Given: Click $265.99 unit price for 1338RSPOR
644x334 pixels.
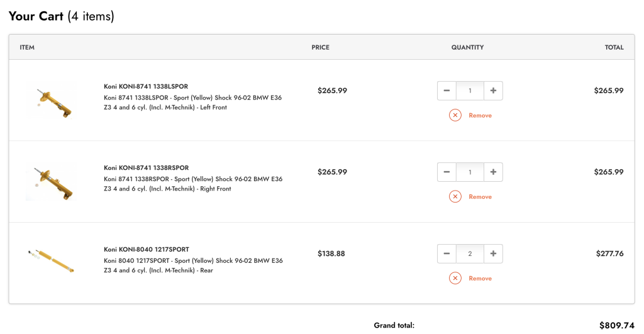Looking at the screenshot, I should 332,172.
